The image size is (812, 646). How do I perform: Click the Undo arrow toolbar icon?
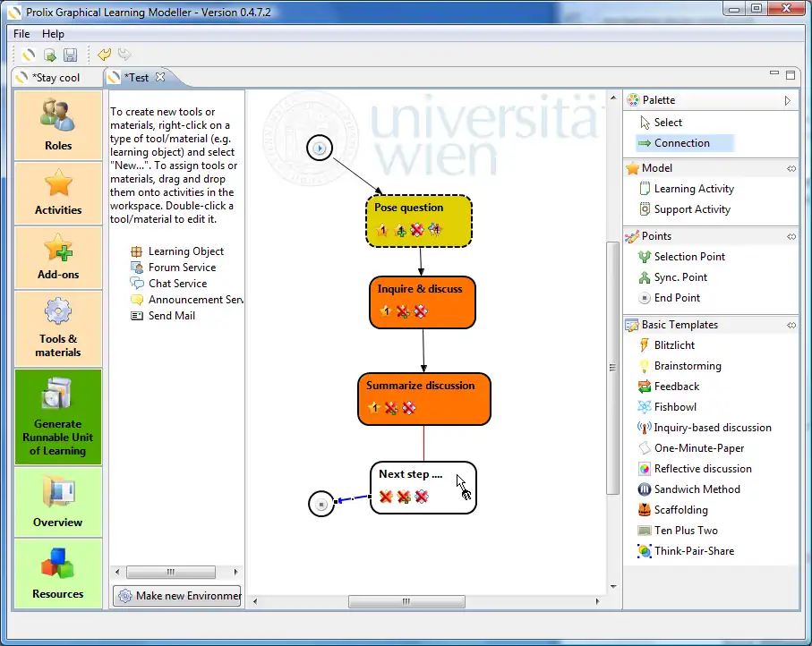tap(104, 55)
